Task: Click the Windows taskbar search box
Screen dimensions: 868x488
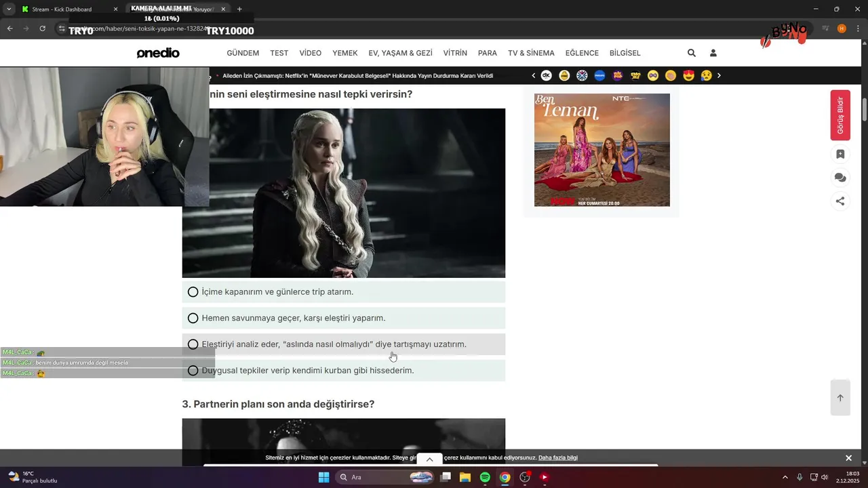Action: [x=385, y=477]
